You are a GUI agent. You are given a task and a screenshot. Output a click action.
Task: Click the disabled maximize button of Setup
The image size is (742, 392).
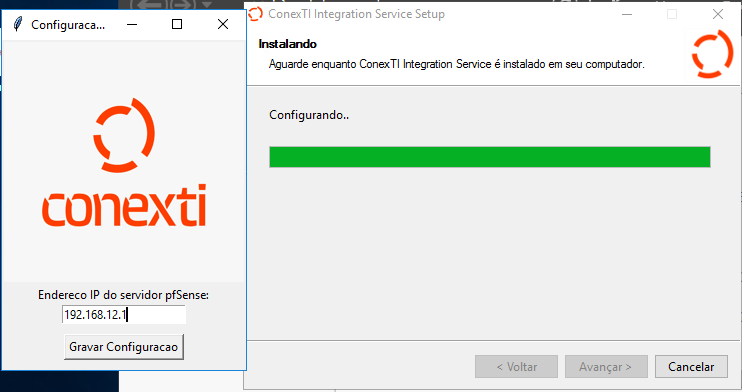tap(672, 14)
